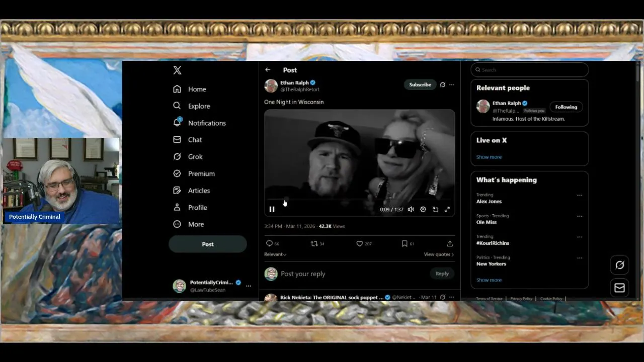Click the Grok icon on Rick Nekieta's reply
Viewport: 644px width, 362px height.
[443, 297]
